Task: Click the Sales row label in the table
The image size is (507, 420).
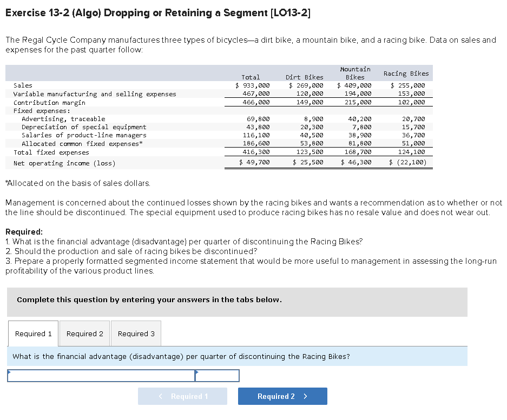Action: click(23, 85)
